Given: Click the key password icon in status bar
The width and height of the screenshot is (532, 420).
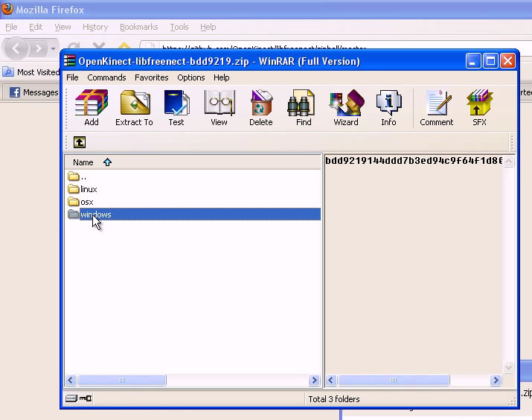Looking at the screenshot, I should pos(86,398).
